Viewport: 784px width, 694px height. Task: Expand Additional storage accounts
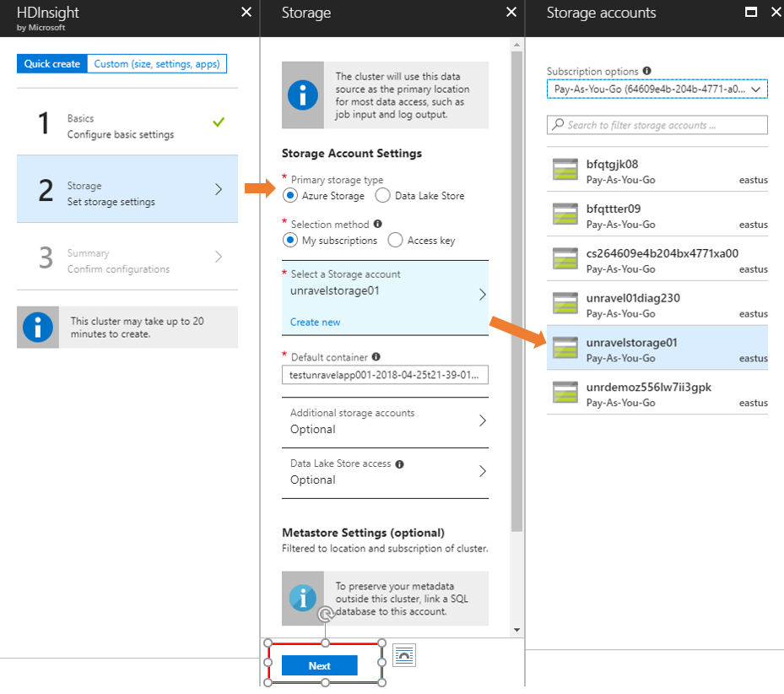385,421
